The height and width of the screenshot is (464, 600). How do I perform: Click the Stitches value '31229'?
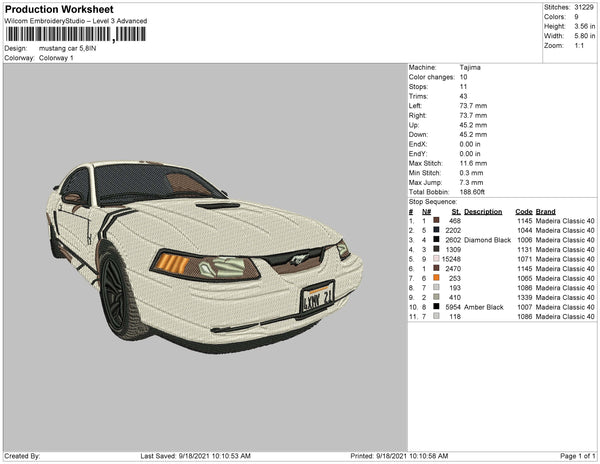tap(584, 7)
